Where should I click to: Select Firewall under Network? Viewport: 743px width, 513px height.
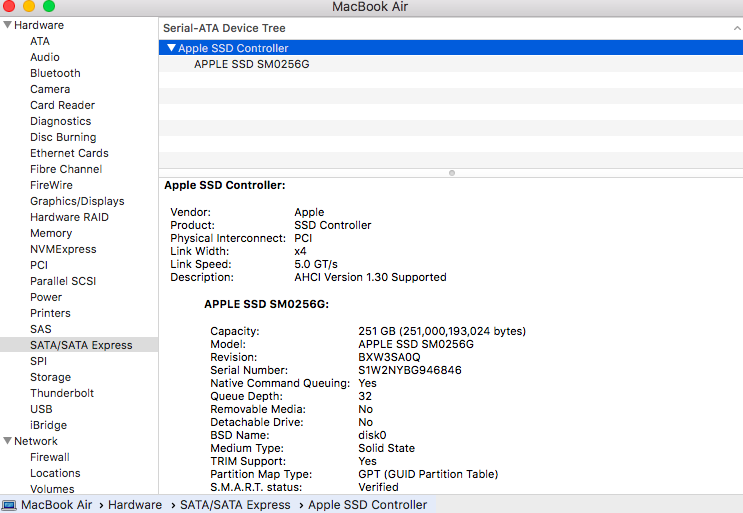(50, 457)
